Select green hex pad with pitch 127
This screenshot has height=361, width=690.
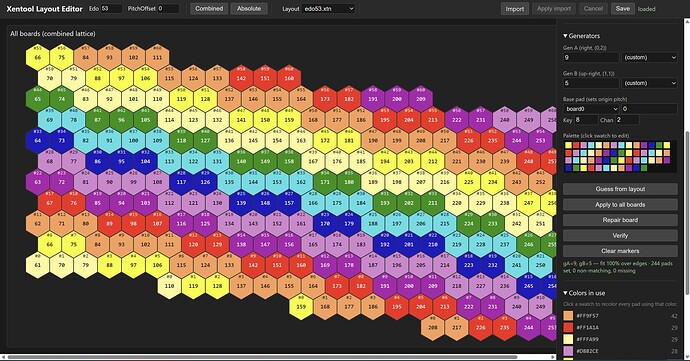pos(205,140)
